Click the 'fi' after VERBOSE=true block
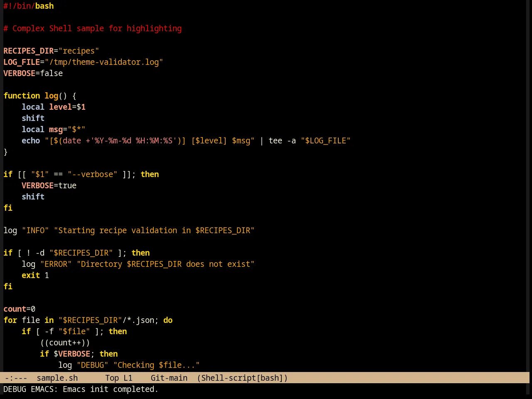 click(x=8, y=208)
